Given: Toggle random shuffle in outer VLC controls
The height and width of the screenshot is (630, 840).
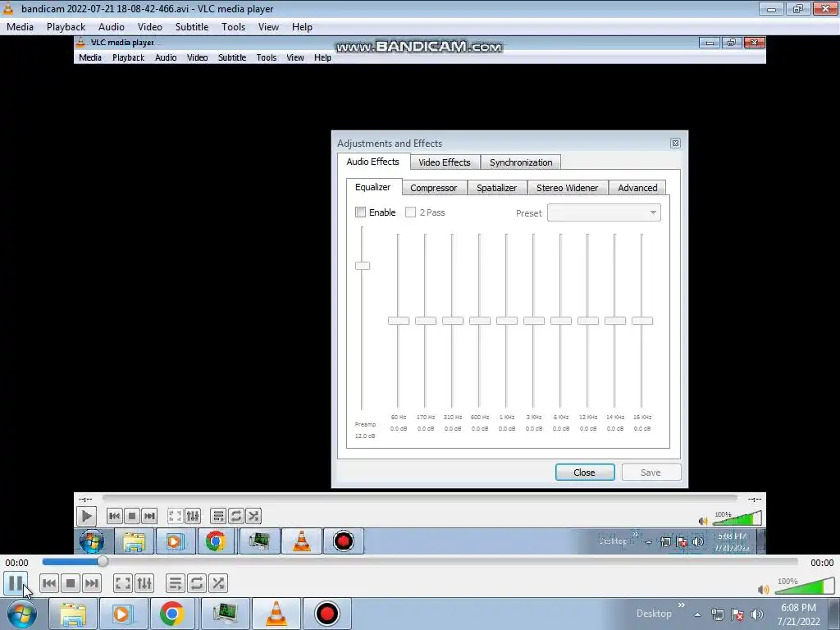Looking at the screenshot, I should pos(218,583).
